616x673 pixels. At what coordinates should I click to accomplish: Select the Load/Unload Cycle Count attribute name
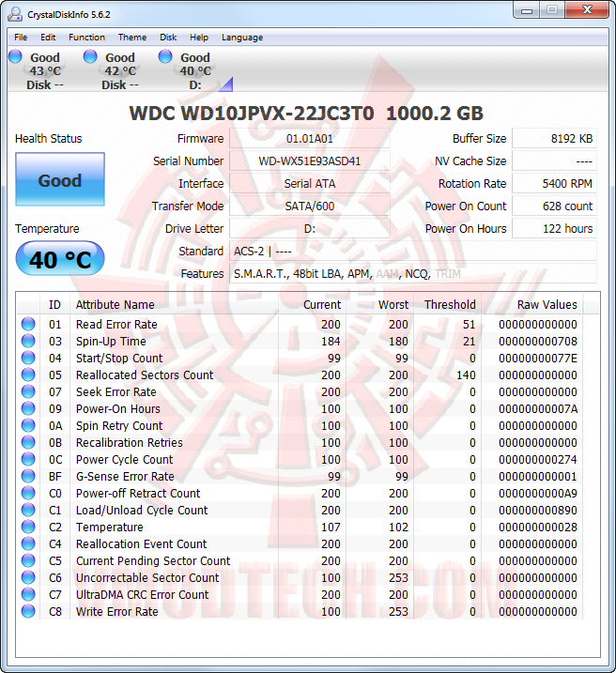coord(142,511)
